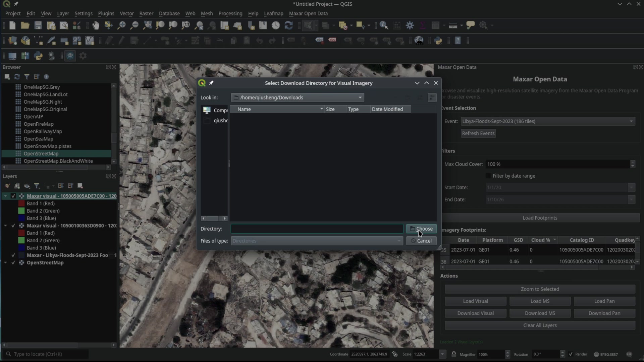644x362 pixels.
Task: Click the Choose button in dialog
Action: pos(421,229)
